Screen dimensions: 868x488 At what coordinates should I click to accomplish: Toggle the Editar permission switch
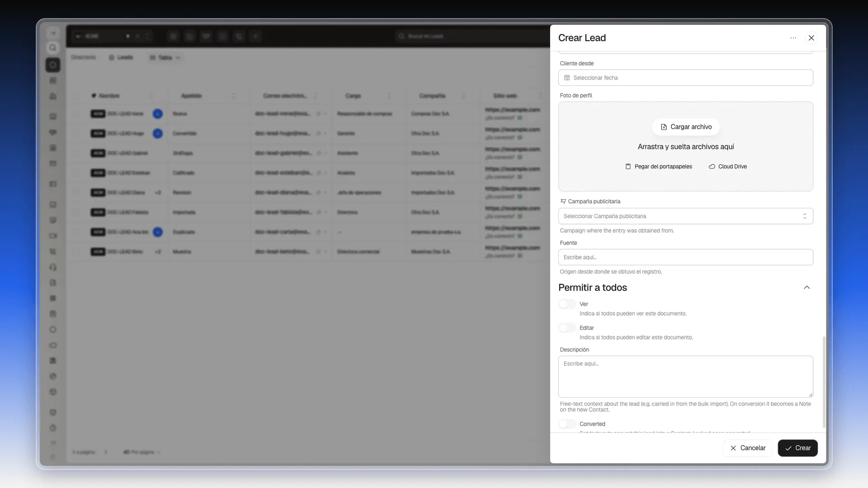[x=567, y=328]
